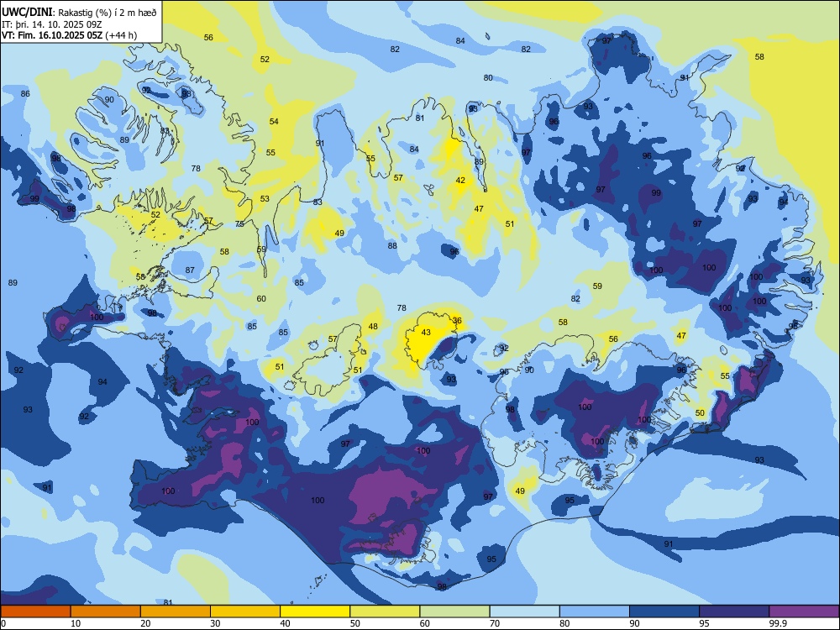Click the map value "42" in the north
The width and height of the screenshot is (840, 630).
[x=460, y=180]
